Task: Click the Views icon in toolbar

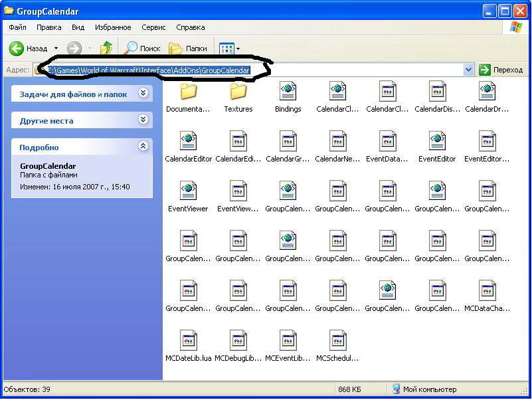Action: coord(226,49)
